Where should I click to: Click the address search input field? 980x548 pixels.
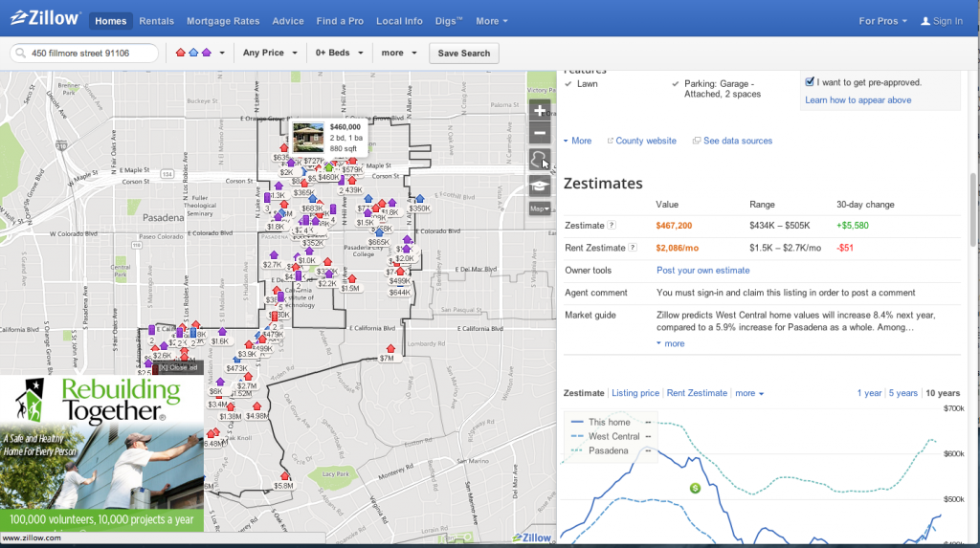click(84, 54)
